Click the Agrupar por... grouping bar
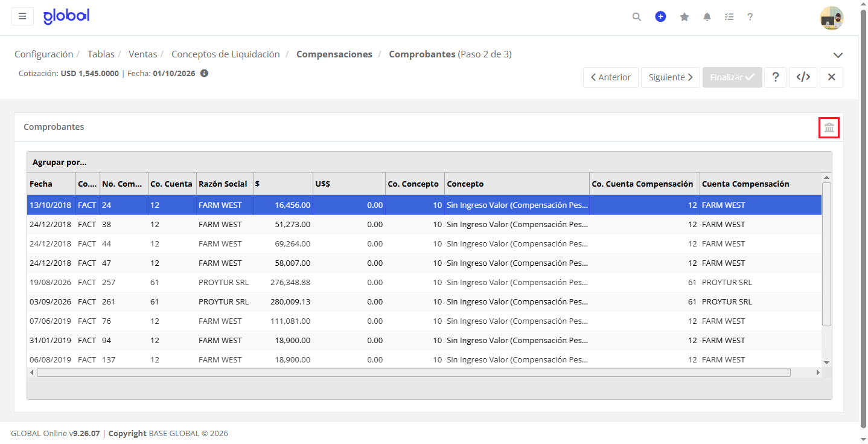 [x=429, y=162]
